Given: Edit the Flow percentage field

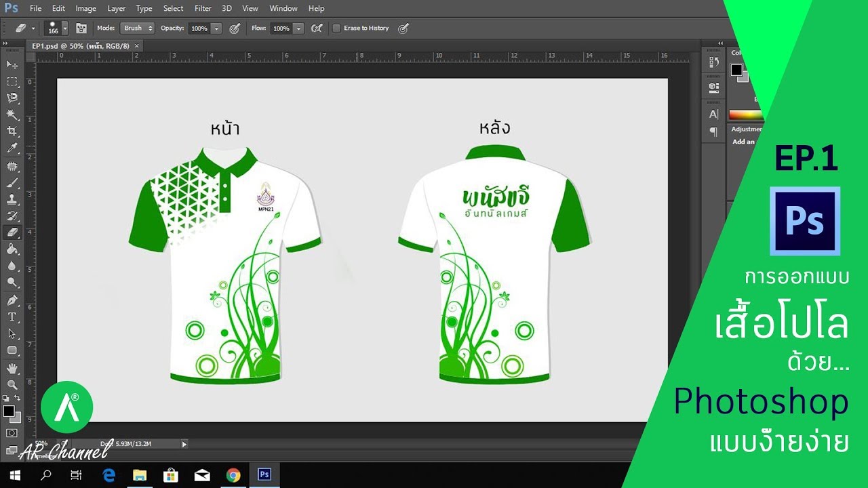Looking at the screenshot, I should [x=281, y=28].
